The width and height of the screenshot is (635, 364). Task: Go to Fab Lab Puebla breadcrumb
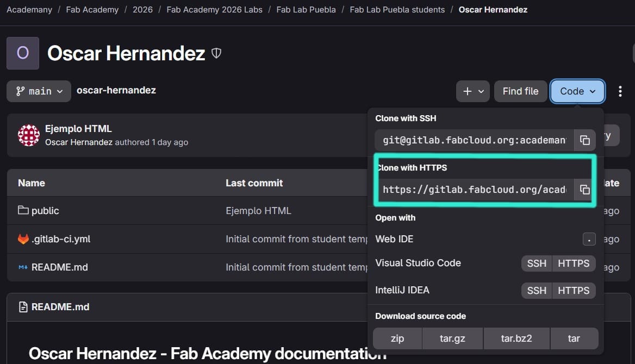tap(306, 10)
